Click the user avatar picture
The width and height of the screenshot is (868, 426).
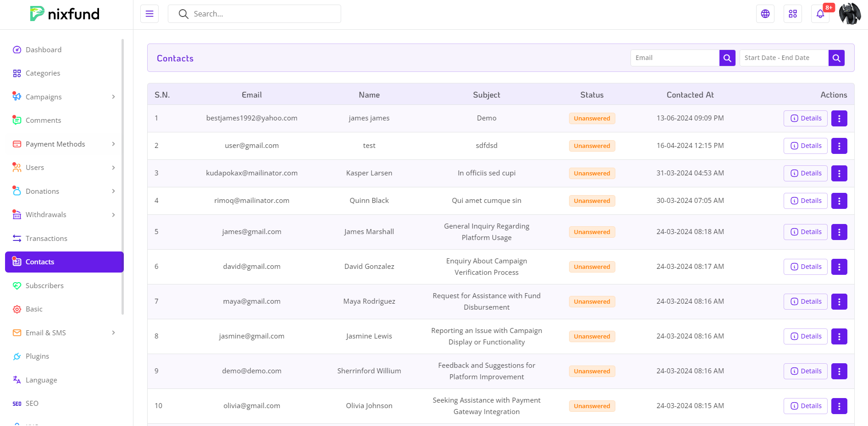[x=850, y=14]
